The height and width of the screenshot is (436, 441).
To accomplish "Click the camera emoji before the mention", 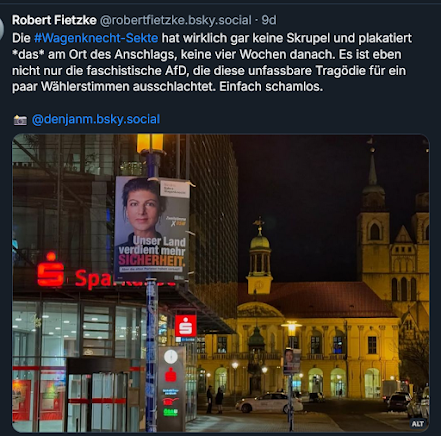I will tap(20, 120).
